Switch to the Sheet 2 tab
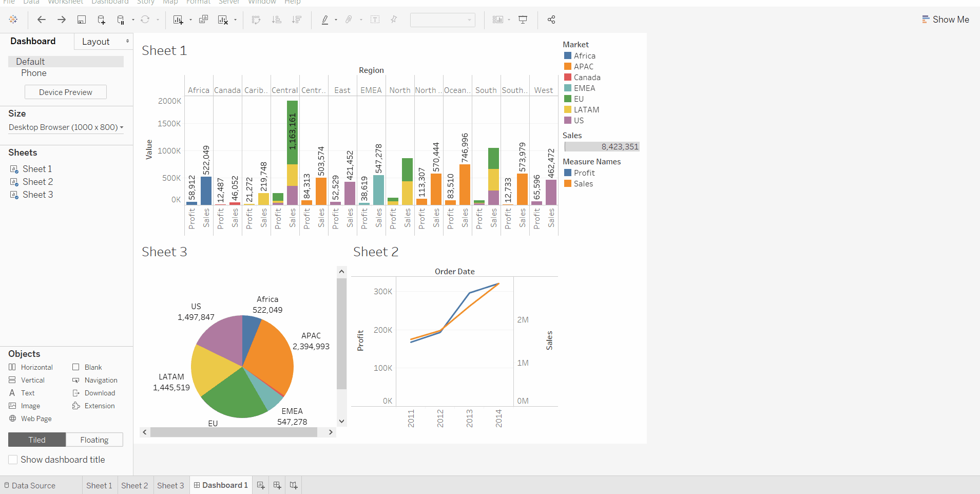The height and width of the screenshot is (494, 980). click(134, 485)
